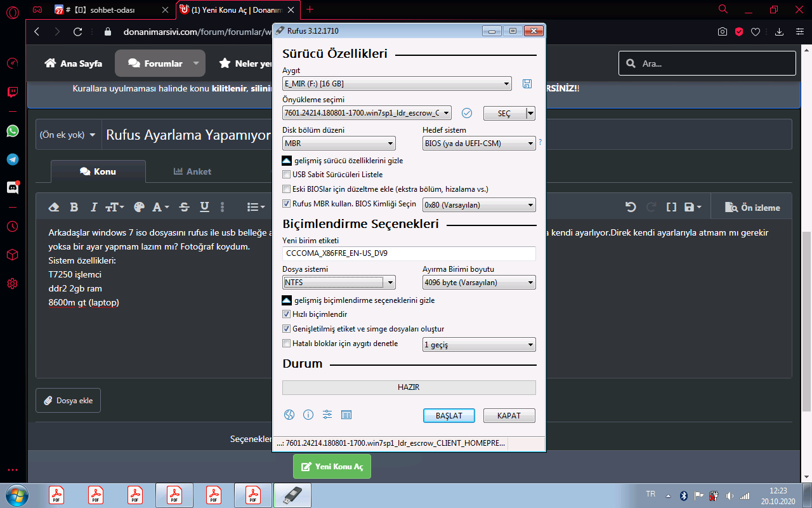Click the 'Dosya ekle' attachment button
The width and height of the screenshot is (812, 508).
pyautogui.click(x=69, y=401)
